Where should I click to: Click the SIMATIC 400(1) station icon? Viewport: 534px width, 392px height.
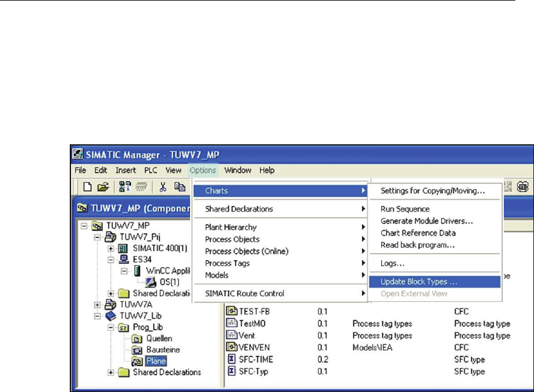click(x=123, y=248)
